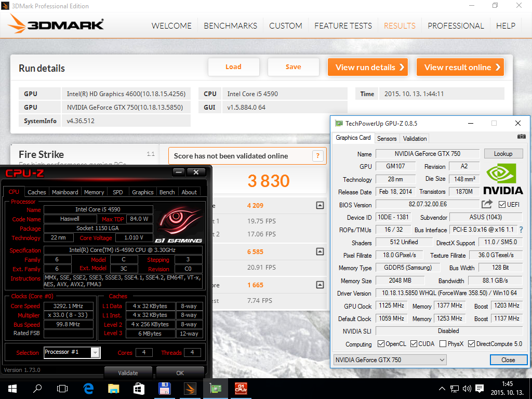The image size is (532, 399).
Task: Toggle the UEFI checkbox in GPU-Z
Action: (502, 204)
